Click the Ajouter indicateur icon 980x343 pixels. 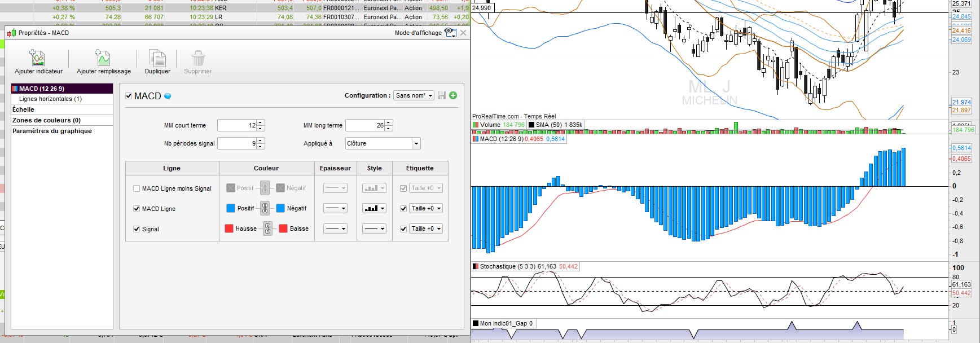[x=37, y=58]
